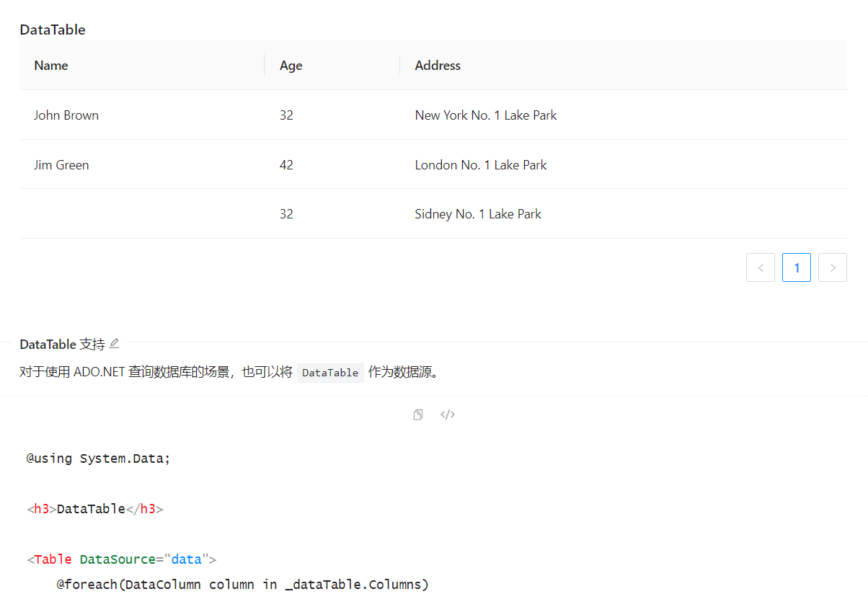The width and height of the screenshot is (868, 594).
Task: Click the <h3>DataTable</h3> code line
Action: pos(95,509)
